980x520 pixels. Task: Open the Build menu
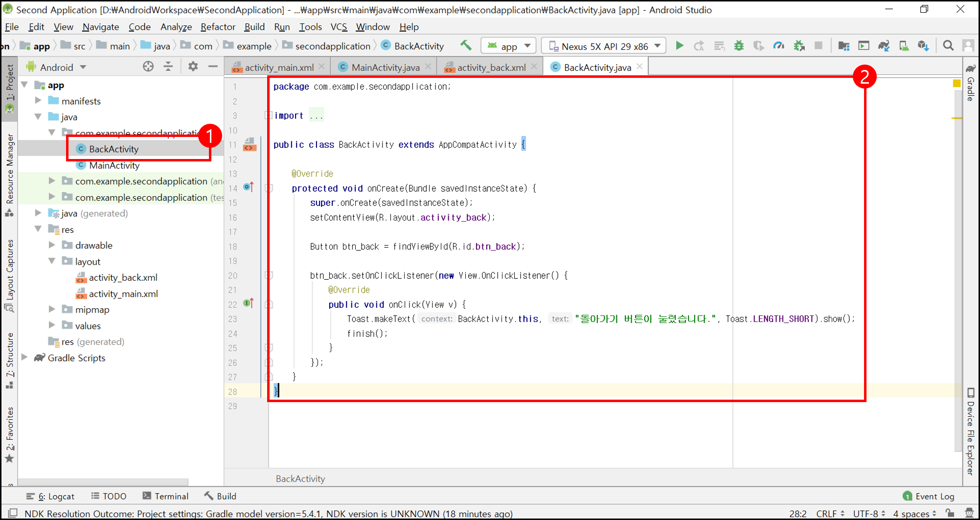[x=254, y=27]
